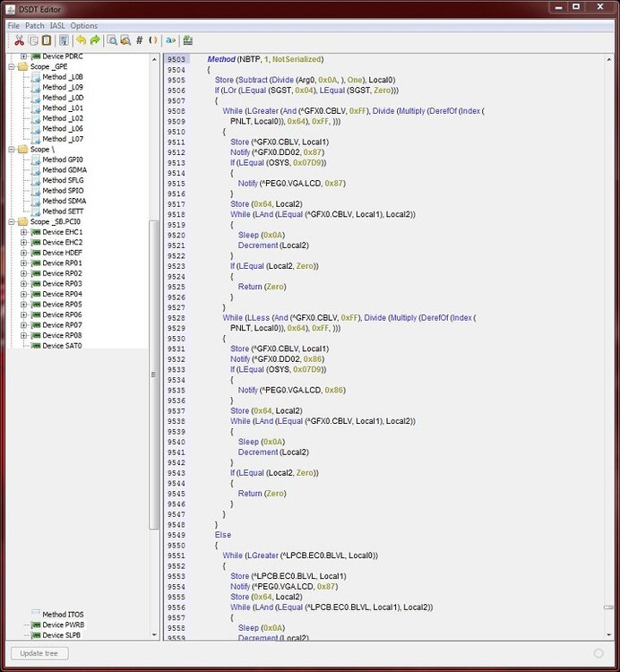Expand the Device RP04 node
Screen dimensions: 620x672
point(24,294)
